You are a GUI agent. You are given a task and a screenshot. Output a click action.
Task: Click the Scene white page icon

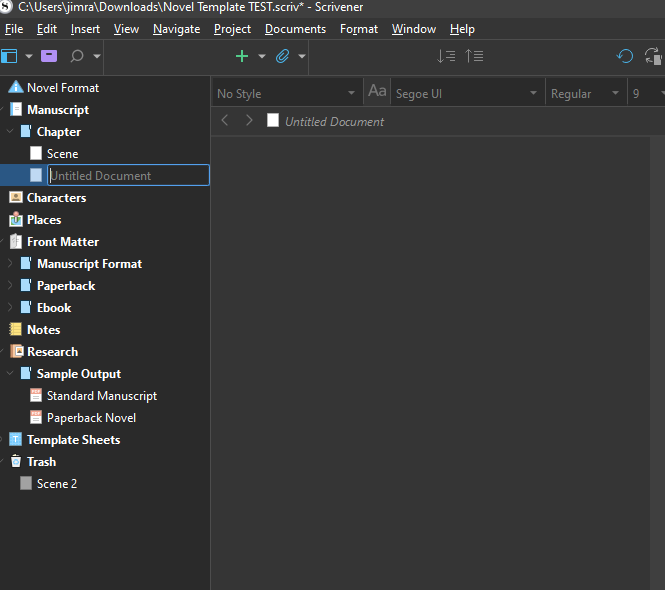[x=36, y=153]
